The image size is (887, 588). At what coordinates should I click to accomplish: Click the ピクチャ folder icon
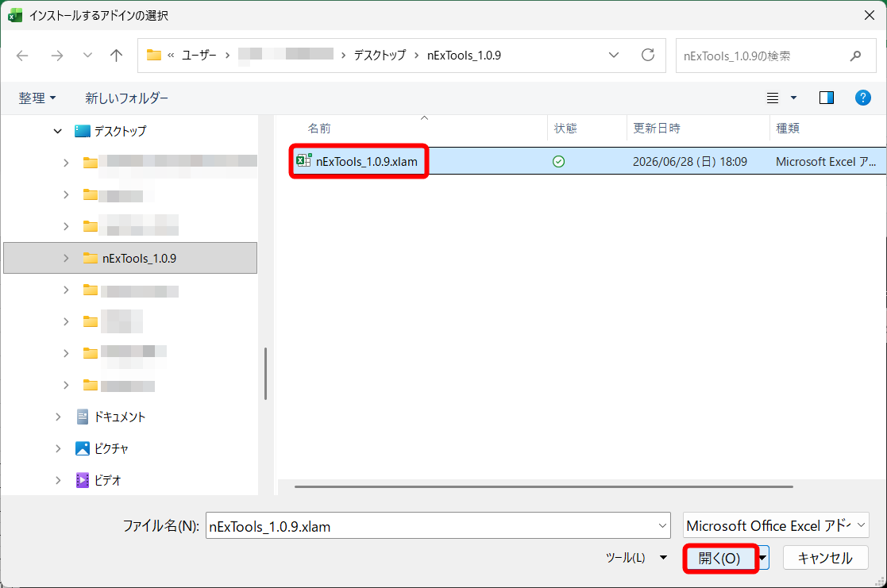tap(82, 448)
